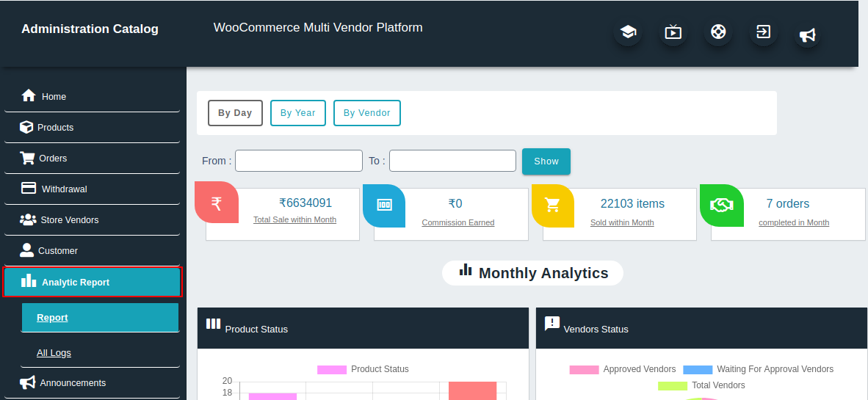Open the megaphone icon in top header
Image resolution: width=868 pixels, height=400 pixels.
coord(807,35)
